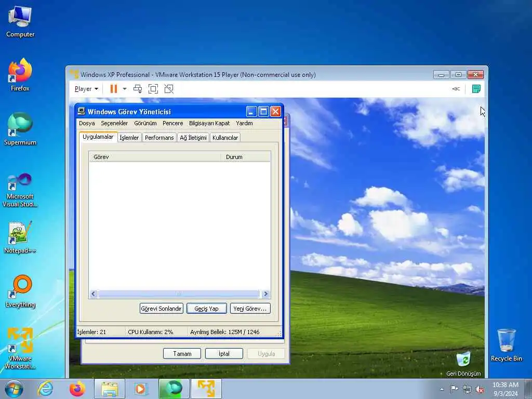532x399 pixels.
Task: Open the VMware Workstation desktop shortcut
Action: 20,349
